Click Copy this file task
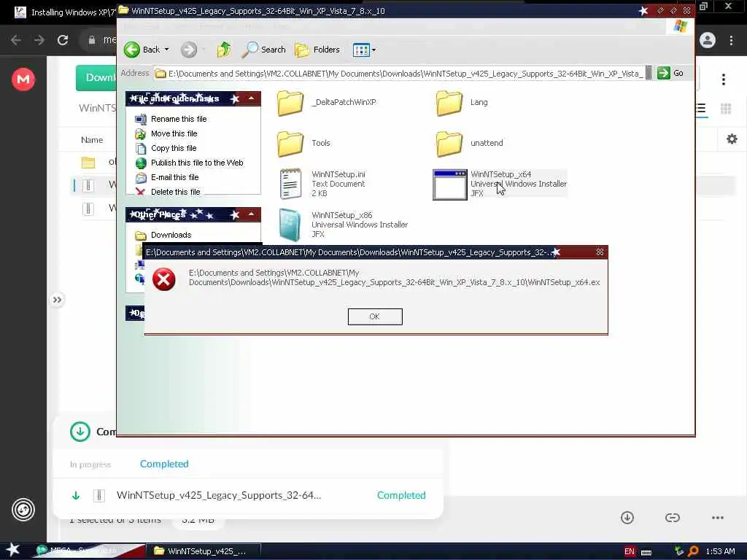The width and height of the screenshot is (747, 560). (174, 148)
